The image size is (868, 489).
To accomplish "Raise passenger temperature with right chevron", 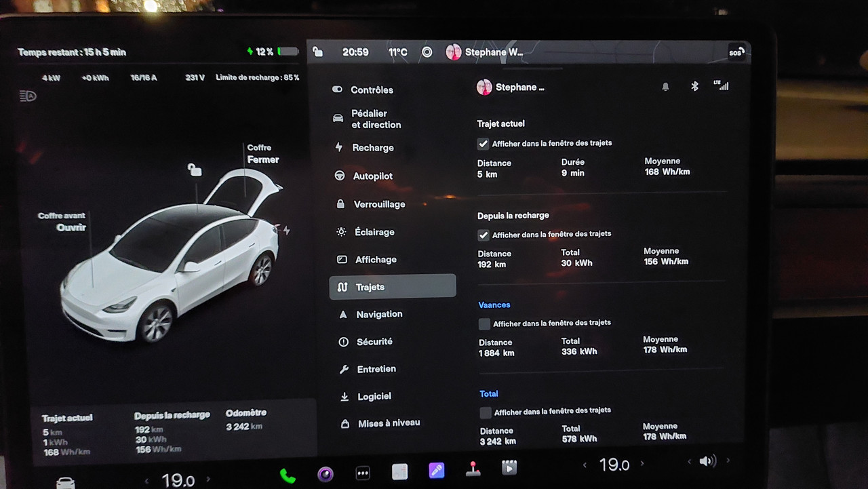I will pyautogui.click(x=642, y=463).
